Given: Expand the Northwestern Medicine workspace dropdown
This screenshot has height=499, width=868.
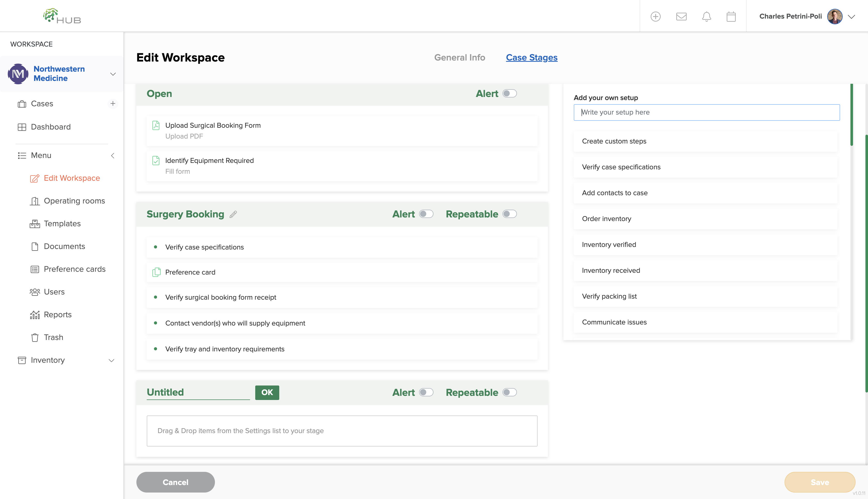Looking at the screenshot, I should coord(113,74).
